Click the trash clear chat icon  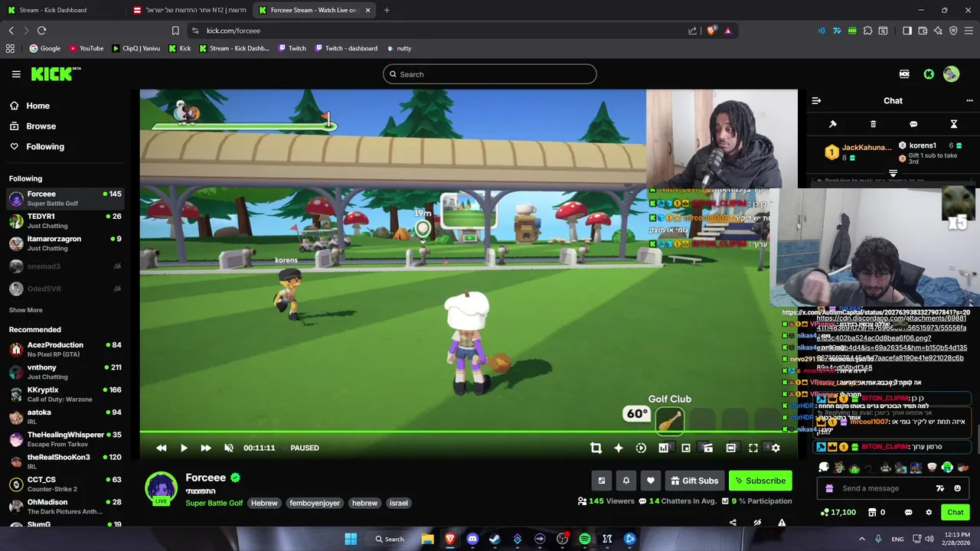(x=874, y=124)
